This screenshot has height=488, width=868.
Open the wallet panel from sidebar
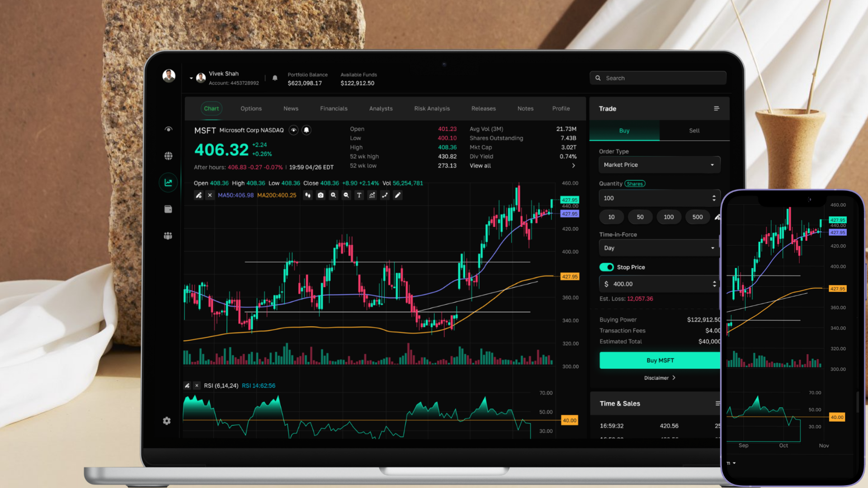[x=168, y=209]
